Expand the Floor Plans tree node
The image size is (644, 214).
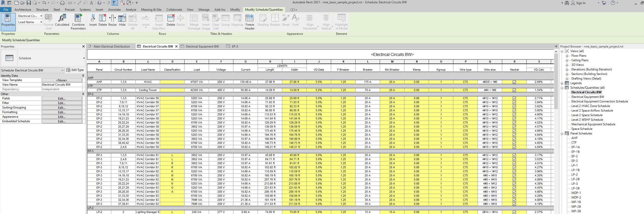click(567, 56)
